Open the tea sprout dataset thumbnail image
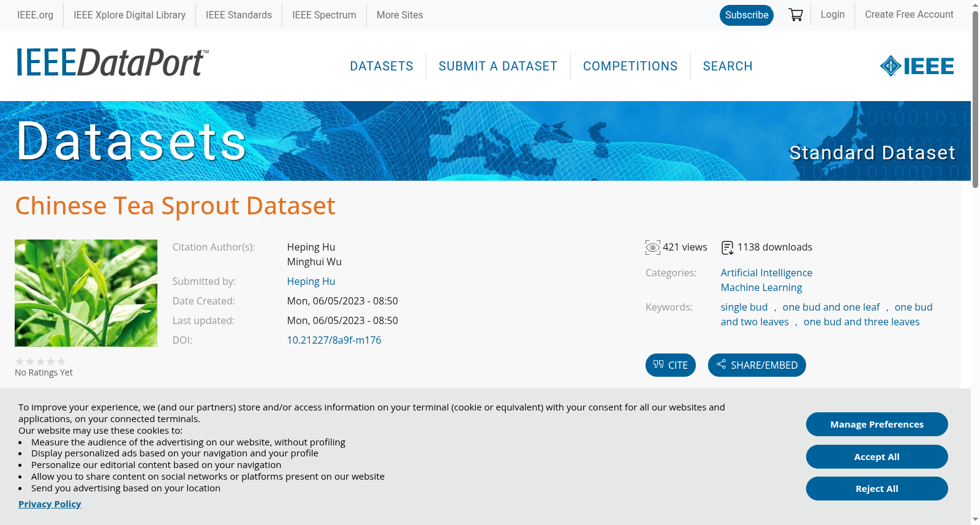 click(86, 293)
